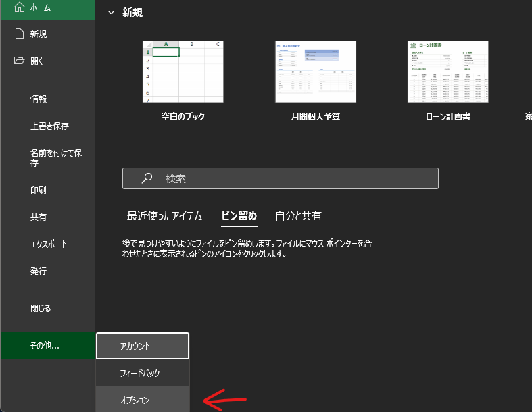Choose 上書き保存 in the sidebar
This screenshot has height=412, width=532.
pyautogui.click(x=48, y=126)
